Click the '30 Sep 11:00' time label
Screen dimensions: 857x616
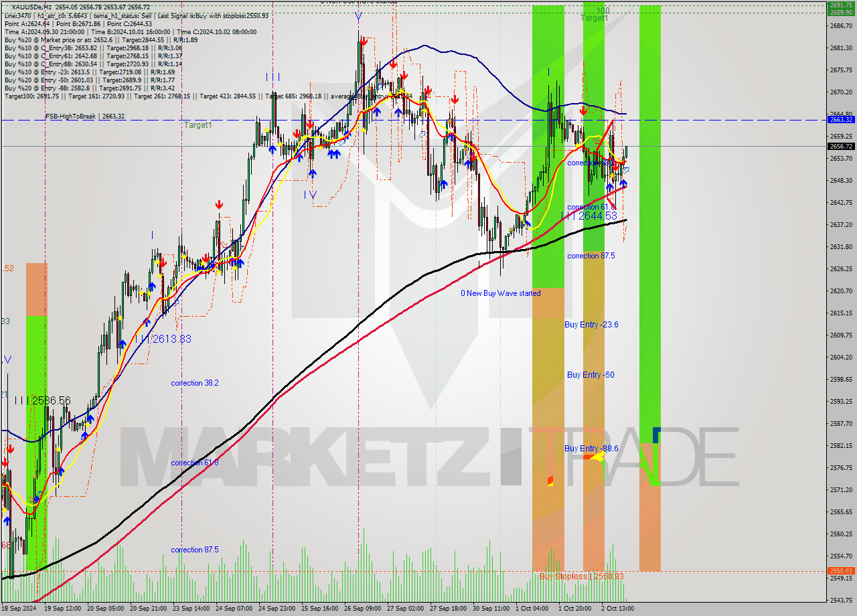click(492, 609)
